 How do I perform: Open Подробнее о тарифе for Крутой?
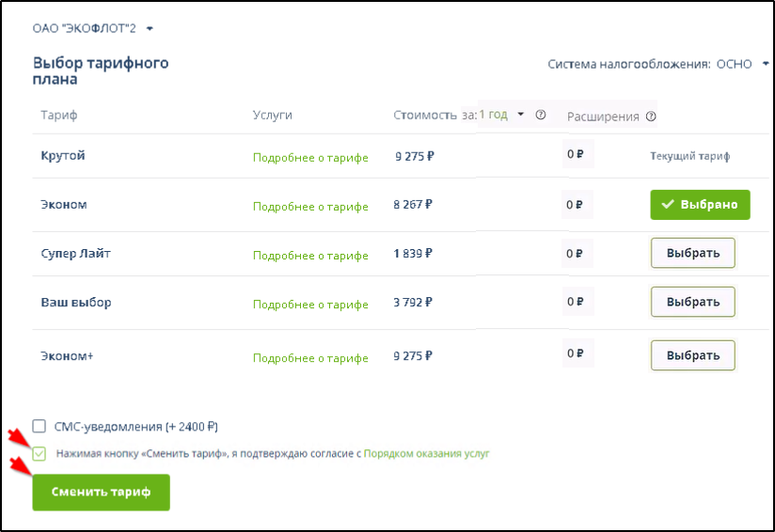tap(310, 158)
